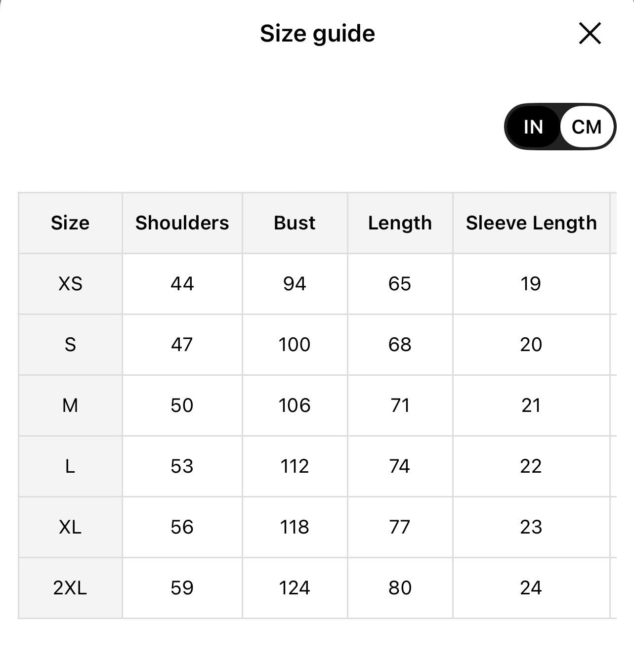This screenshot has height=672, width=634.
Task: Click the 2XL sleeve length value 24
Action: coord(531,588)
